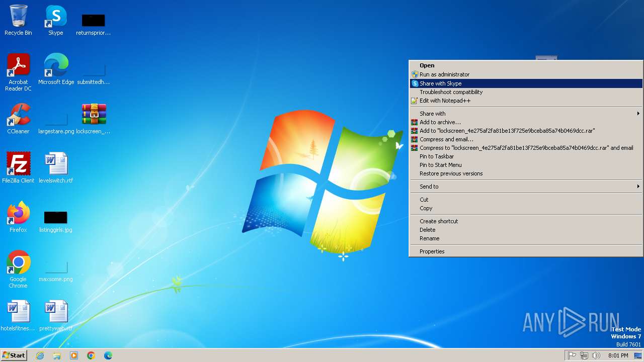
Task: Select the maxsome.png file icon
Action: 56,270
